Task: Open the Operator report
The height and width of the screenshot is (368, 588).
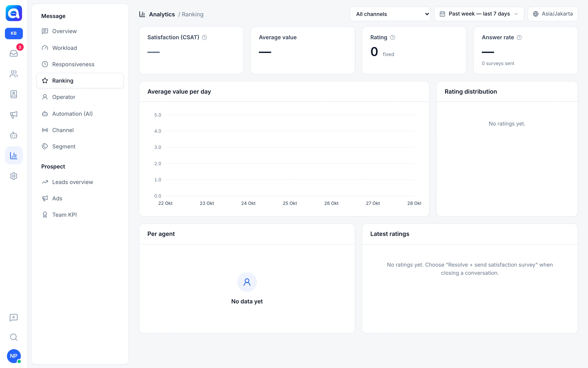Action: [80, 97]
